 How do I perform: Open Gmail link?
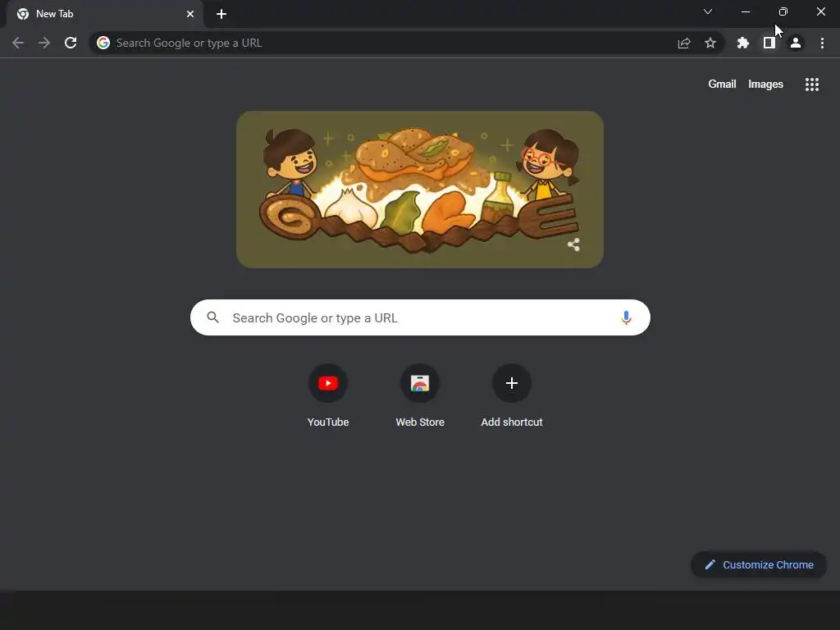pos(722,84)
